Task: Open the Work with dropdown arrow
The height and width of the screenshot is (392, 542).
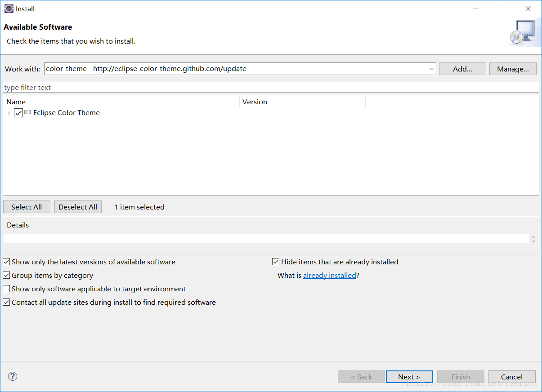Action: pyautogui.click(x=431, y=69)
